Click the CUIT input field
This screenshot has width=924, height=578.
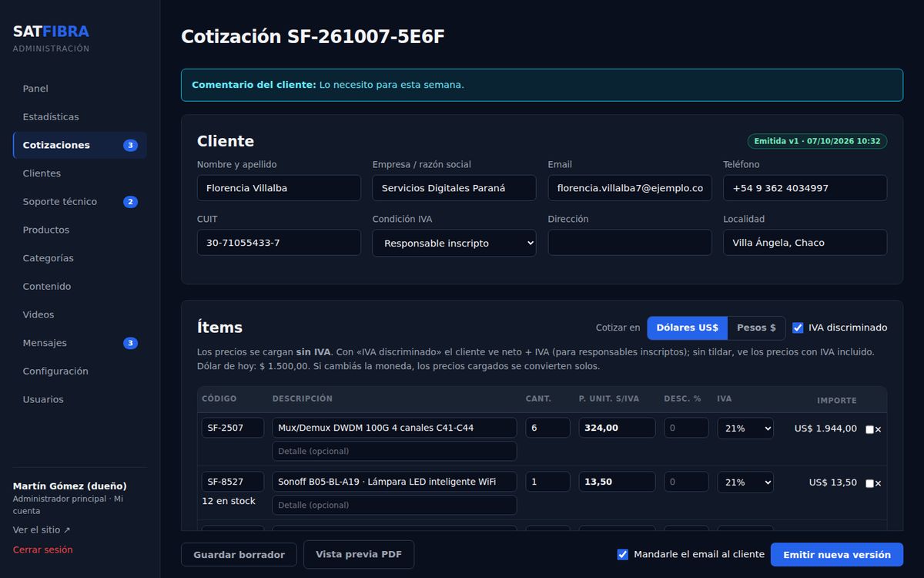click(x=279, y=243)
